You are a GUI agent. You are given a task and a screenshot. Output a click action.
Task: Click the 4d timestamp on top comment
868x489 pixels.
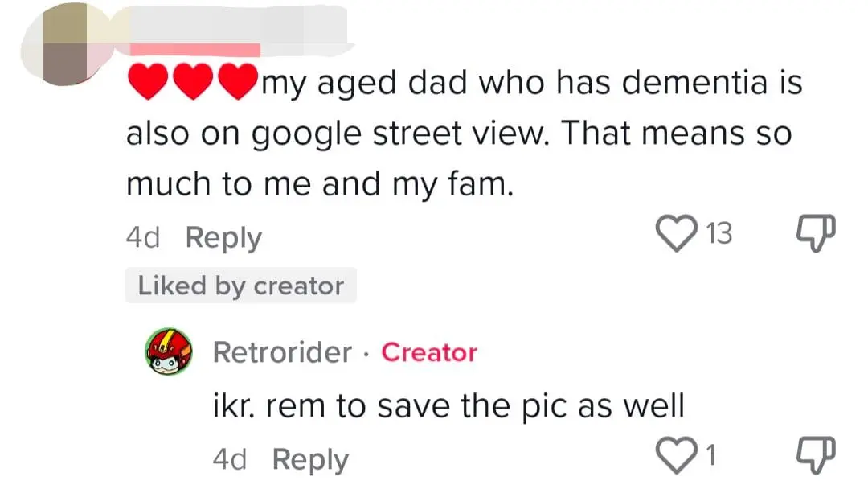143,238
